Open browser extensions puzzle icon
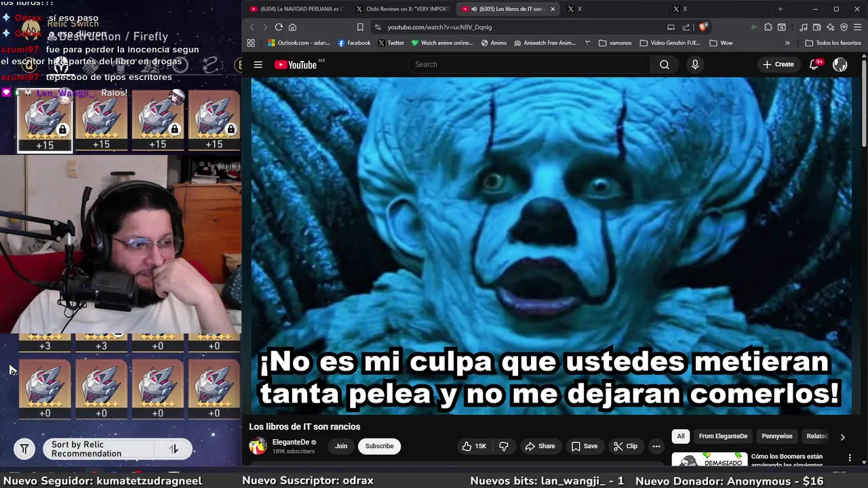The width and height of the screenshot is (868, 488). (x=768, y=27)
